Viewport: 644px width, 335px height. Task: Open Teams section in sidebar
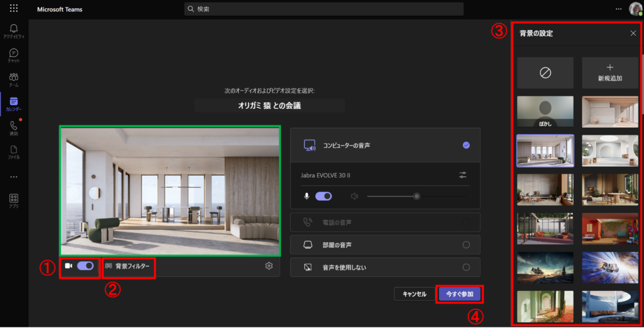pos(14,79)
